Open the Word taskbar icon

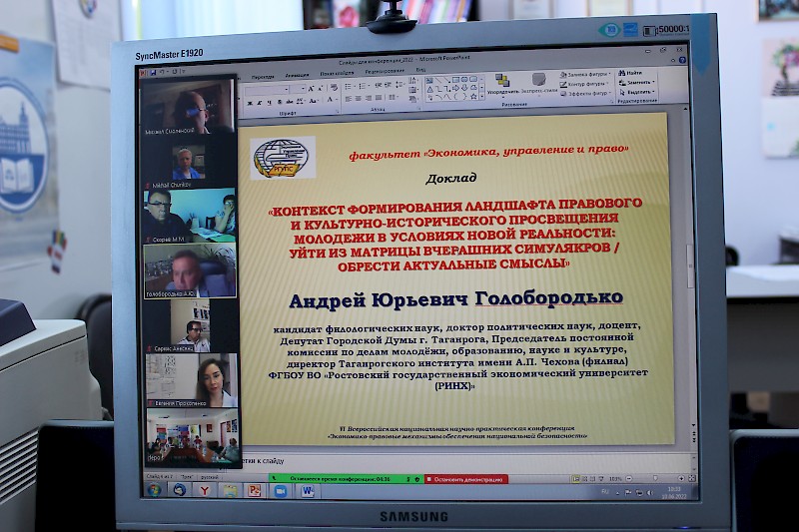[307, 491]
